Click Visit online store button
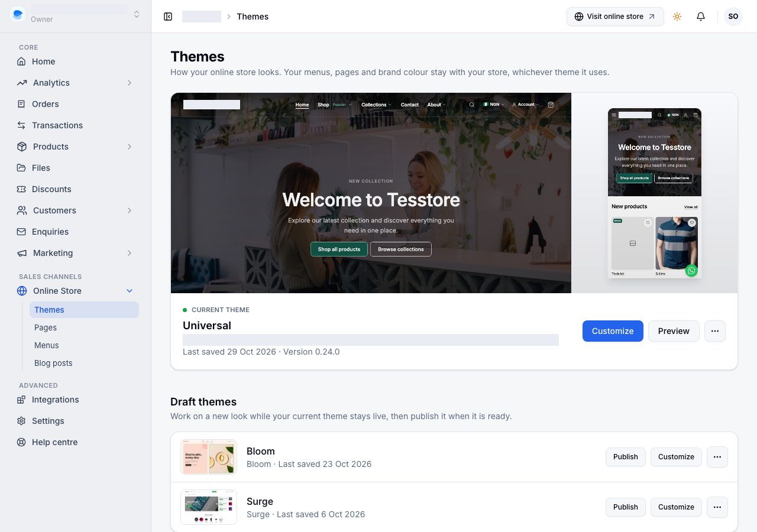 [x=615, y=17]
